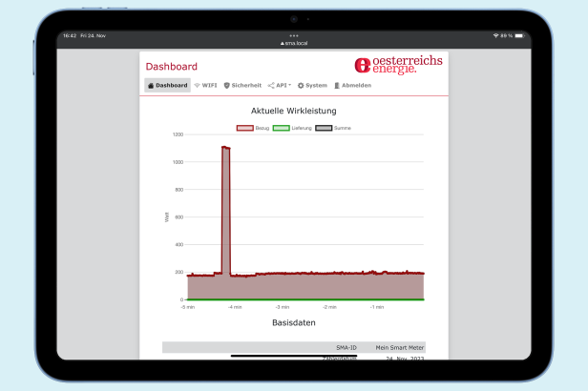The height and width of the screenshot is (391, 588).
Task: Tap the WiFi icon in iPad status bar
Action: coord(495,35)
